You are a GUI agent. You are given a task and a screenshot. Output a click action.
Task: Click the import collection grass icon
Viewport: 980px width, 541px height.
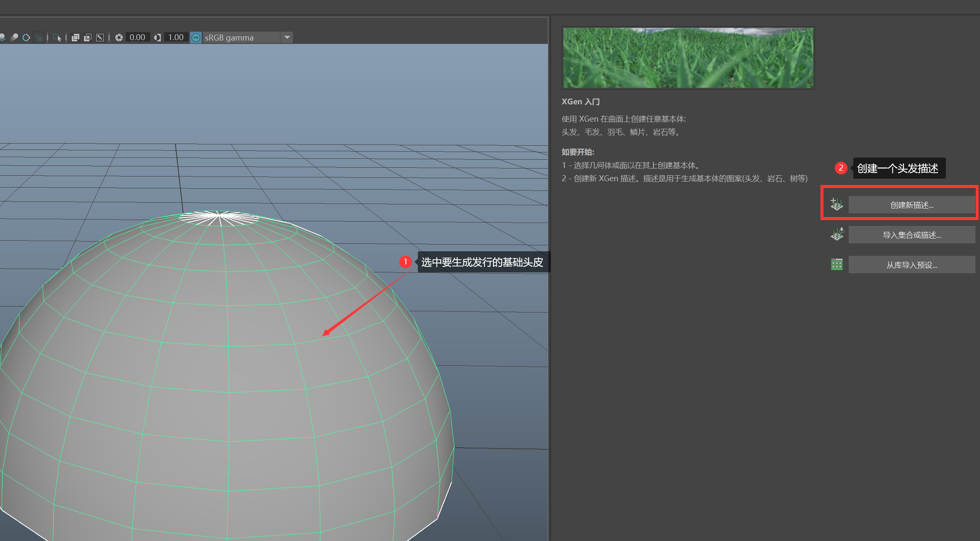pos(837,234)
